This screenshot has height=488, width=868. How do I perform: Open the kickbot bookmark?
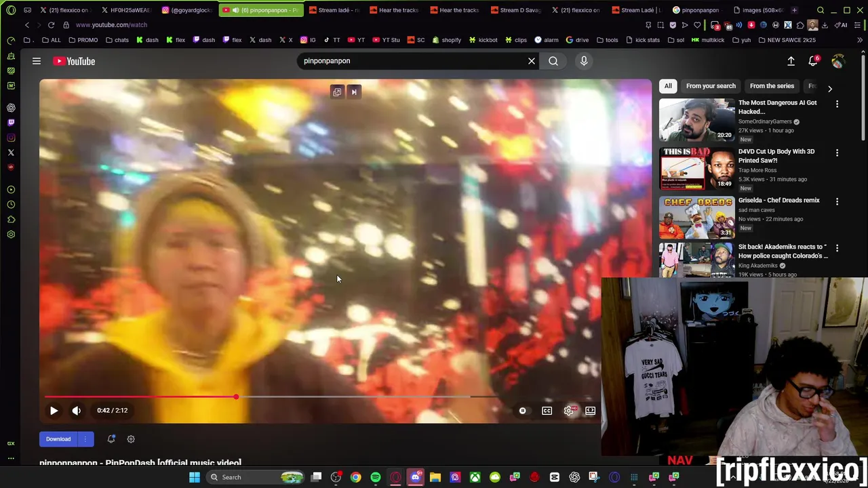(x=482, y=40)
